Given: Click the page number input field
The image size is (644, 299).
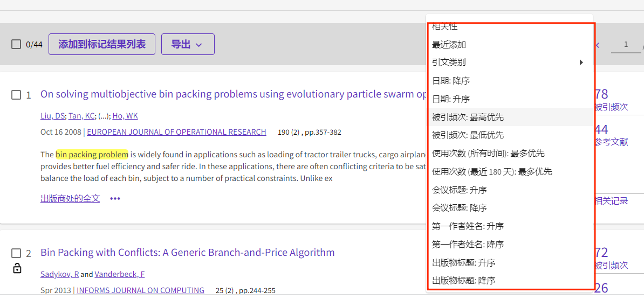Looking at the screenshot, I should [626, 45].
